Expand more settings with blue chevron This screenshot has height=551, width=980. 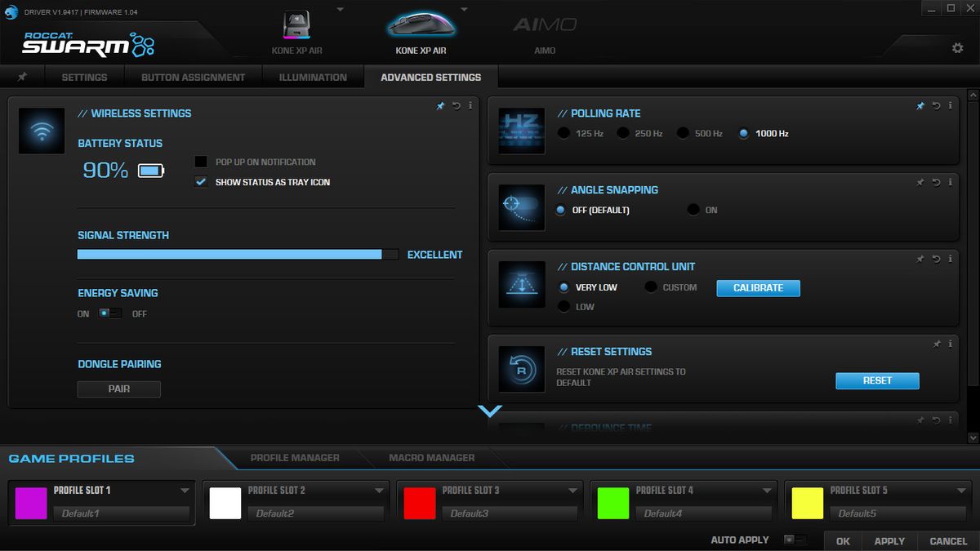pos(490,411)
